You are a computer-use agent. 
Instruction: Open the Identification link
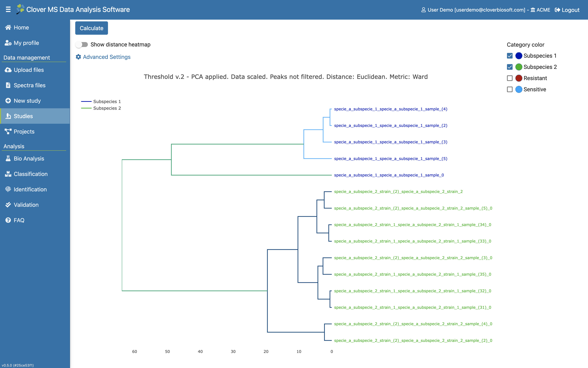pyautogui.click(x=35, y=189)
